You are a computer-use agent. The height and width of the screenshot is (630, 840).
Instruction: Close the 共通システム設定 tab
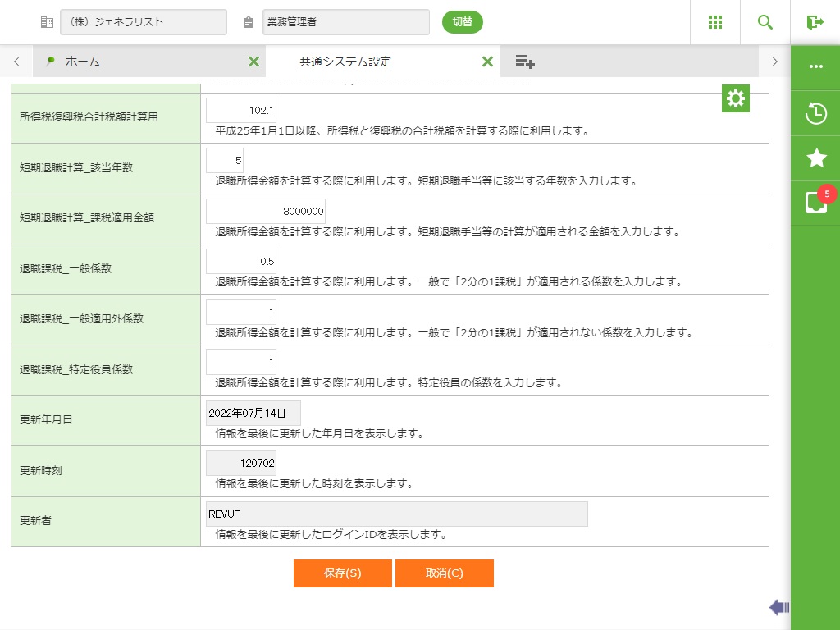(487, 62)
